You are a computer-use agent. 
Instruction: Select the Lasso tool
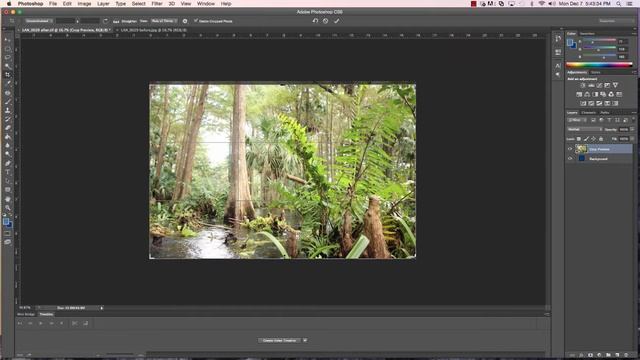7,57
